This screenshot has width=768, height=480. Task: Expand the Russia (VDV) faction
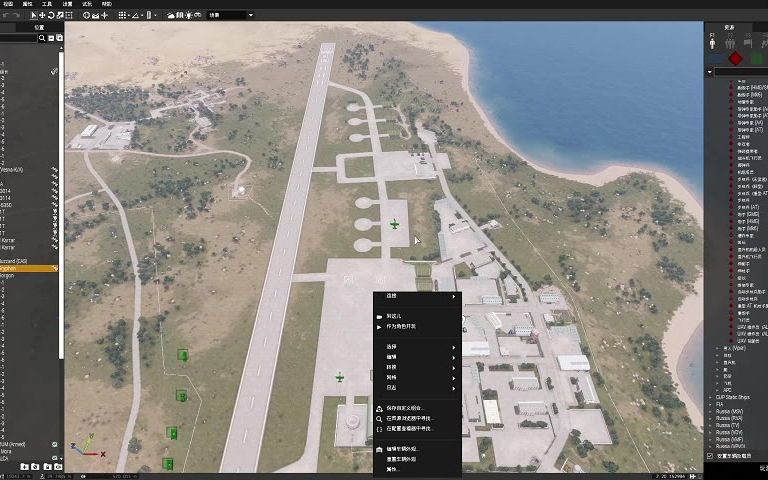click(711, 432)
